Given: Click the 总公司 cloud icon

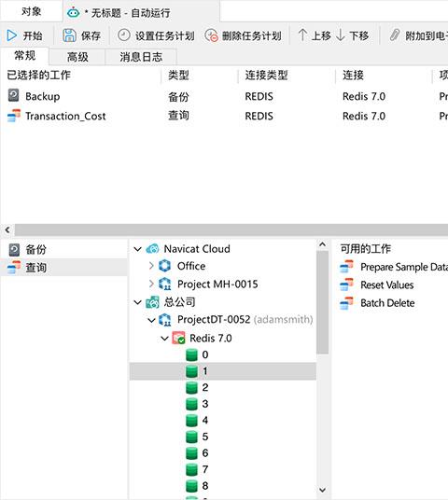Looking at the screenshot, I should pyautogui.click(x=152, y=301).
